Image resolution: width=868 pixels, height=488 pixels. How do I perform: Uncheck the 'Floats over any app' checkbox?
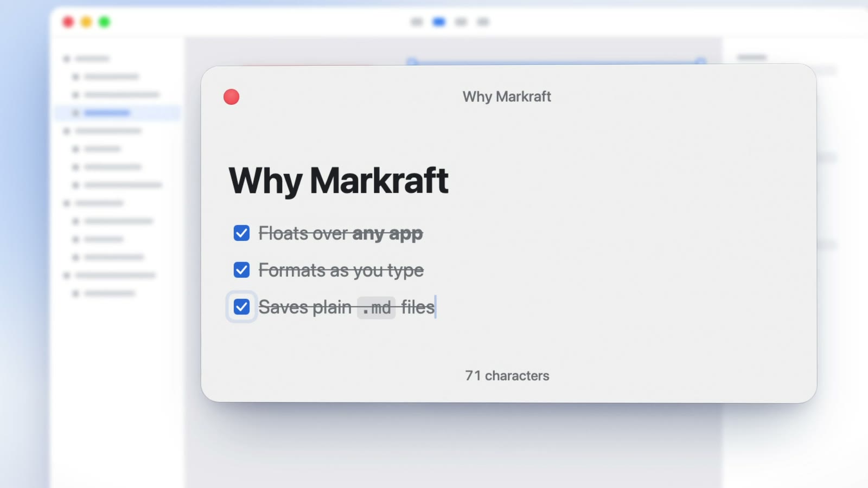241,233
